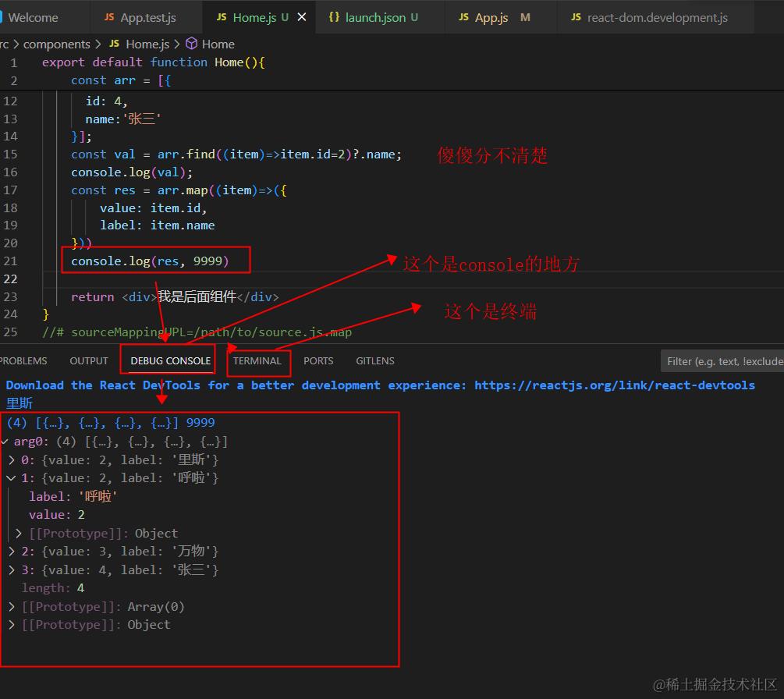Switch to the Welcome tab
The image size is (784, 699).
point(33,17)
